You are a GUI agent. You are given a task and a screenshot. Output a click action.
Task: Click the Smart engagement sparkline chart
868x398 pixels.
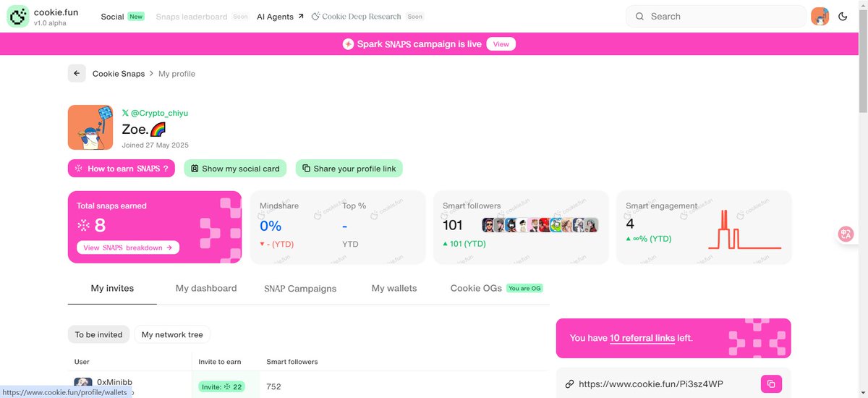click(x=744, y=230)
